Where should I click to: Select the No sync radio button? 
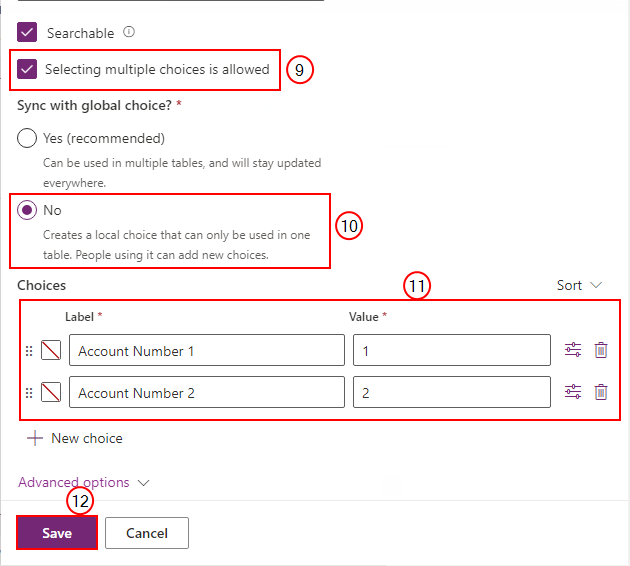click(x=27, y=210)
